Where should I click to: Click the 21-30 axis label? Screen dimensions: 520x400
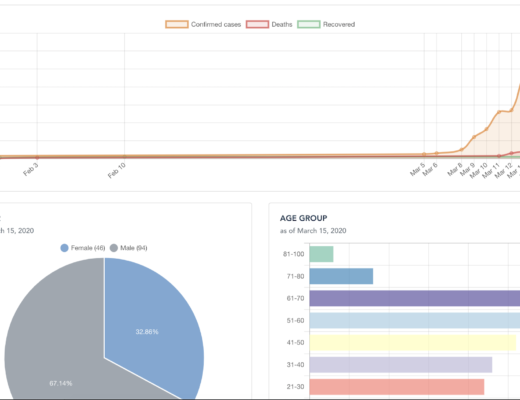click(x=295, y=387)
